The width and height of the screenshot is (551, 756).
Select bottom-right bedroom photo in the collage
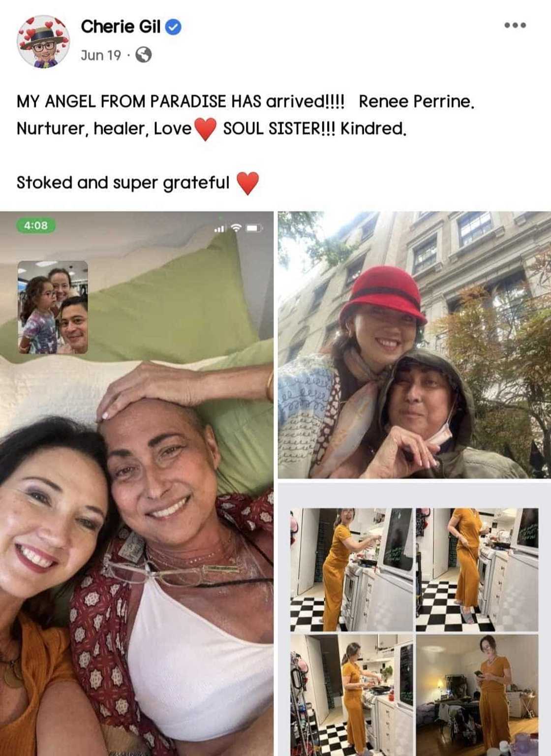coord(477,695)
